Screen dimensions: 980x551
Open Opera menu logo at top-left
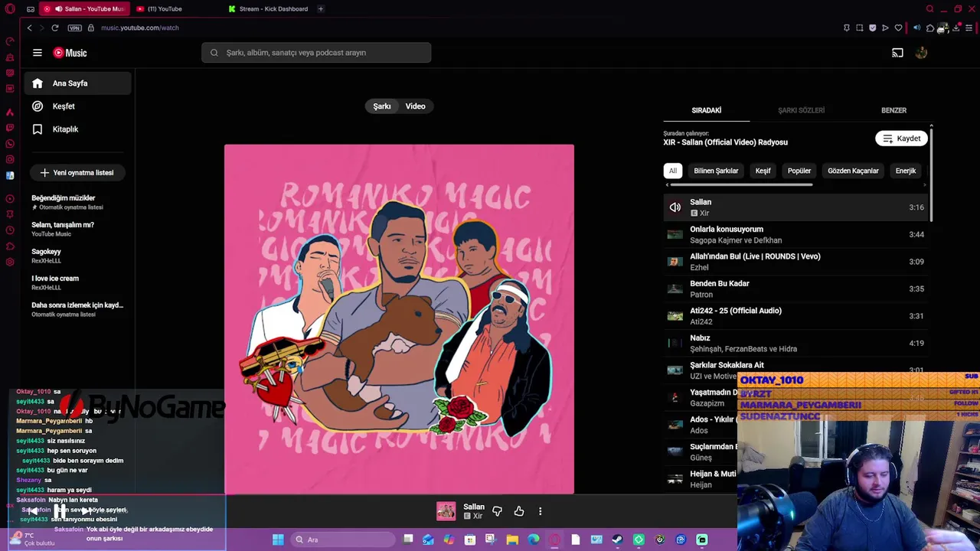[x=10, y=8]
